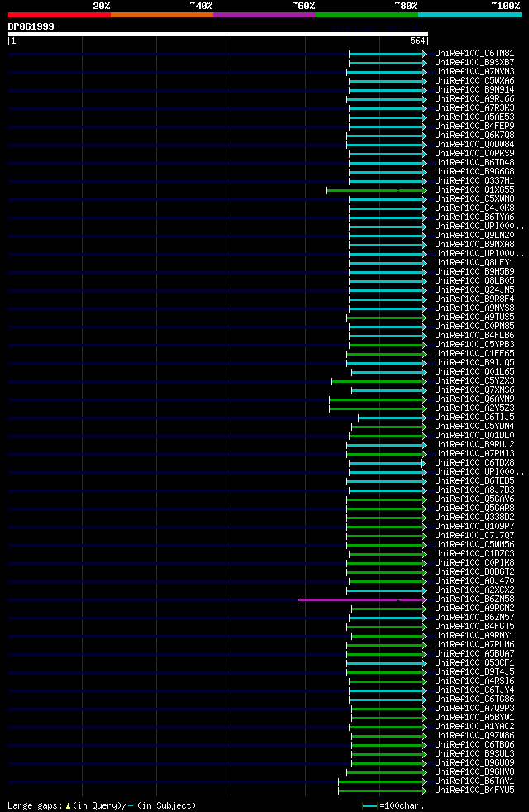The width and height of the screenshot is (529, 812).
Task: Click the purple alignment bar for B6ZN58
Action: click(361, 599)
